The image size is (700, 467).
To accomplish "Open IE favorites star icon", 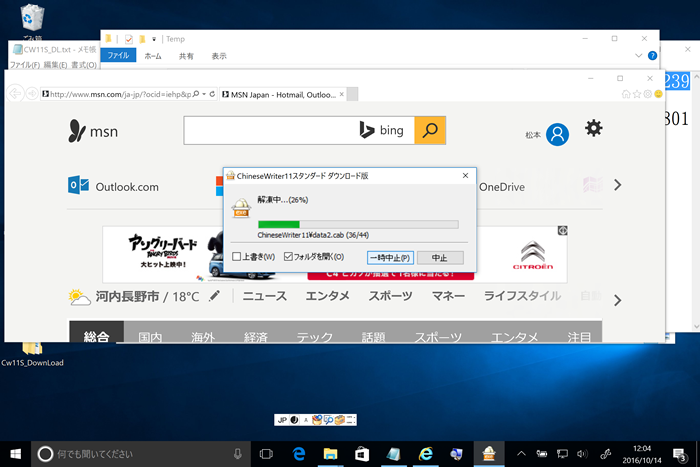I will point(637,94).
